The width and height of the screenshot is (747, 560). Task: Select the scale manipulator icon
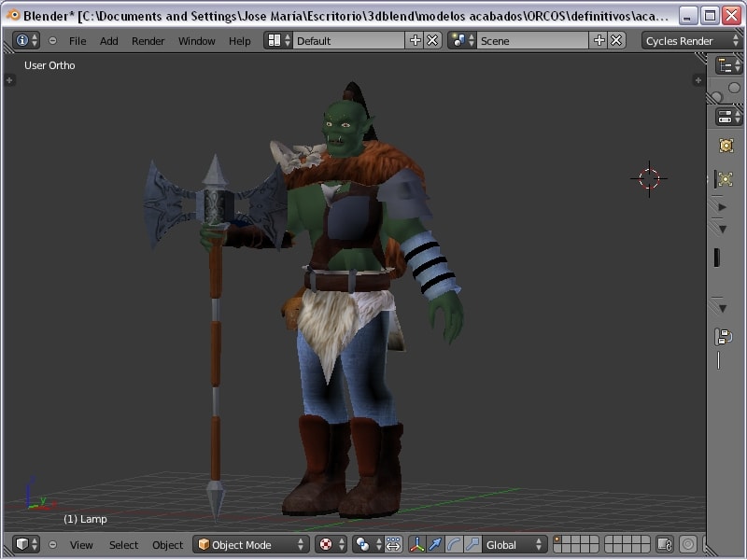(472, 544)
